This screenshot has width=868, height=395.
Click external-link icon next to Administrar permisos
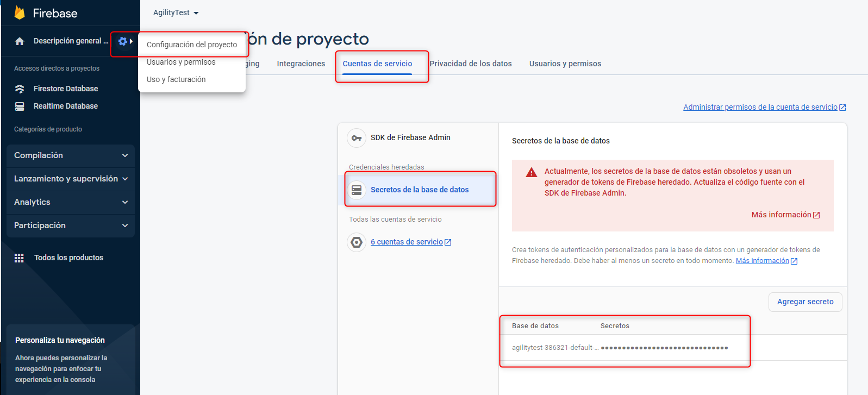(x=842, y=108)
